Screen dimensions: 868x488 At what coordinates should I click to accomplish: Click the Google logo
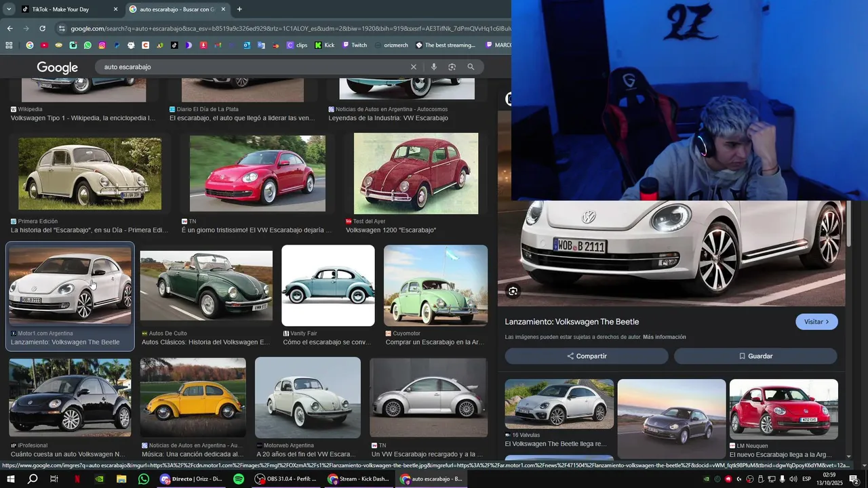pyautogui.click(x=58, y=67)
